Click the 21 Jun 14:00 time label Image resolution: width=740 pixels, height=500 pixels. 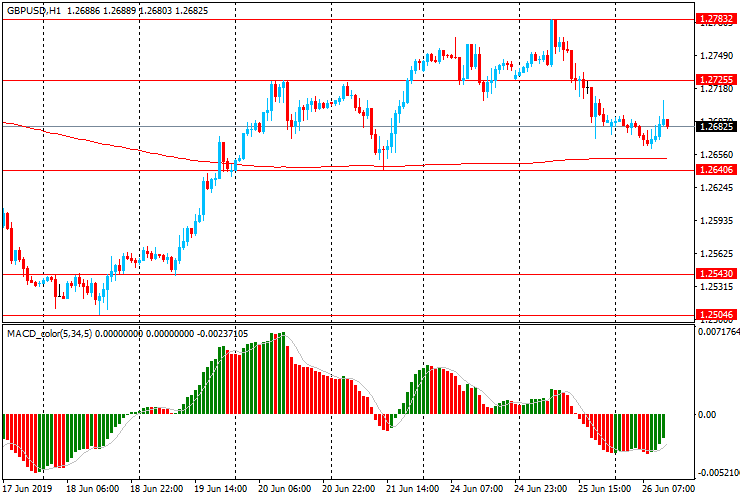[x=412, y=488]
